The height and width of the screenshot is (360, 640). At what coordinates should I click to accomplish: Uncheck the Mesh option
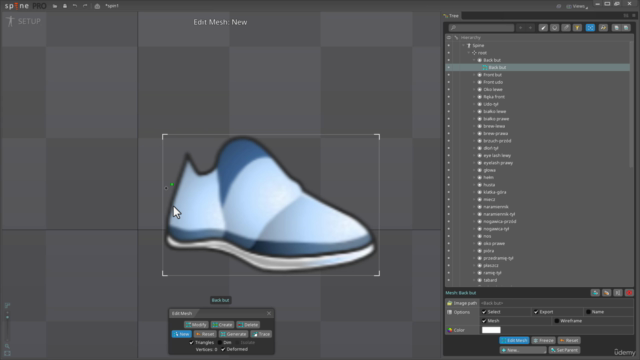484,321
